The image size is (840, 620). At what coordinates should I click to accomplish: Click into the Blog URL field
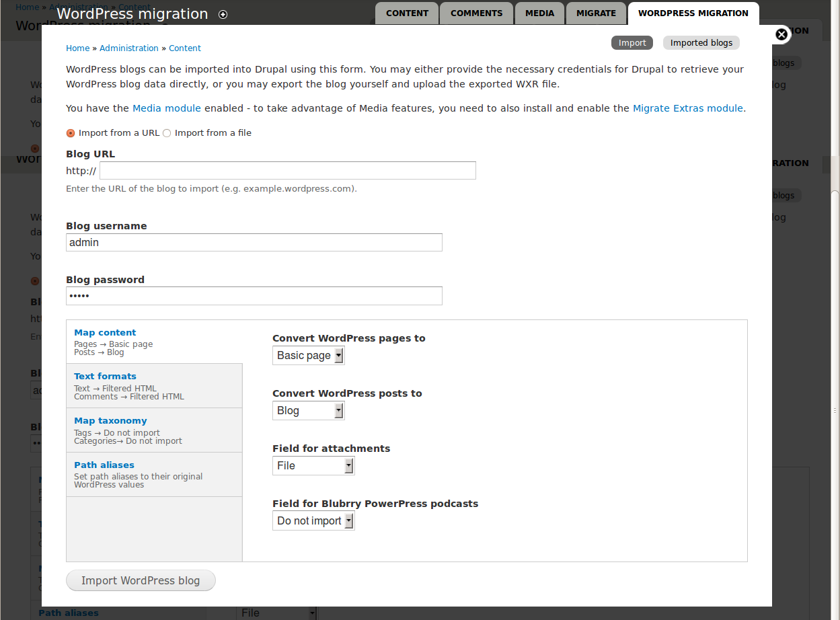pyautogui.click(x=288, y=170)
